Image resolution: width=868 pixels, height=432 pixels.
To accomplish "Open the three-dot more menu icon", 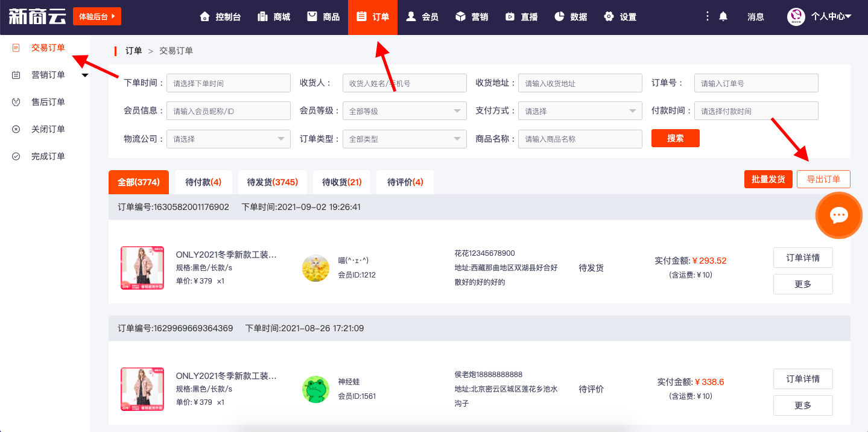I will click(x=708, y=17).
